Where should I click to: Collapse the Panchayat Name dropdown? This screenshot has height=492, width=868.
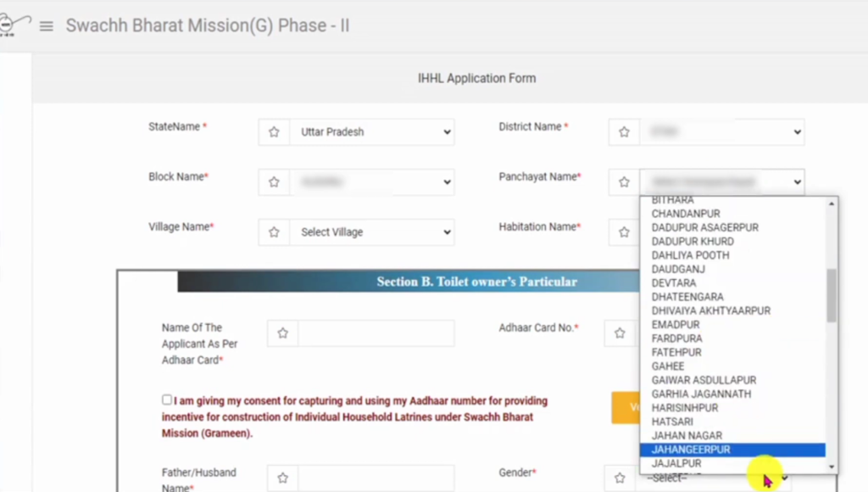[x=722, y=182]
